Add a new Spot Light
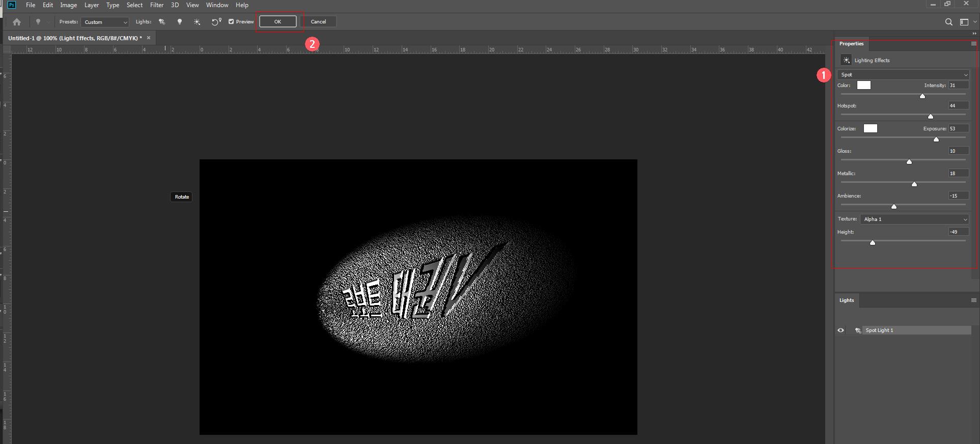This screenshot has width=980, height=444. point(162,22)
